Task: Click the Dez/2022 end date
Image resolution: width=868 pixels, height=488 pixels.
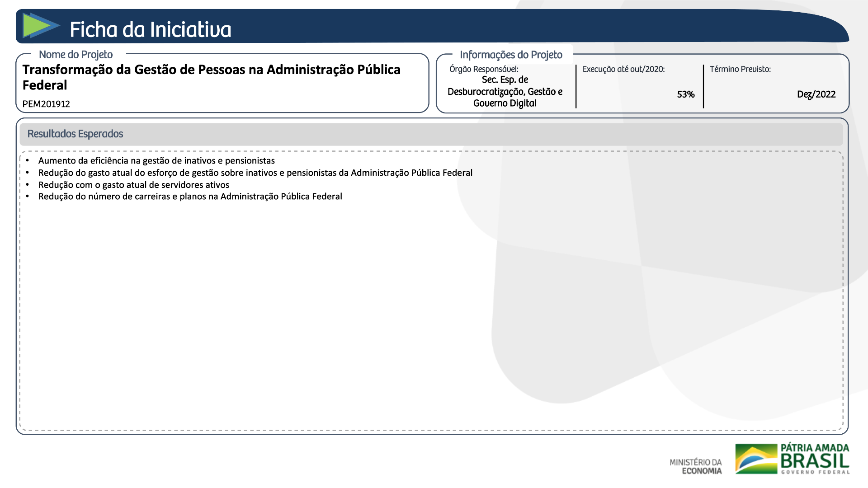Action: click(816, 94)
